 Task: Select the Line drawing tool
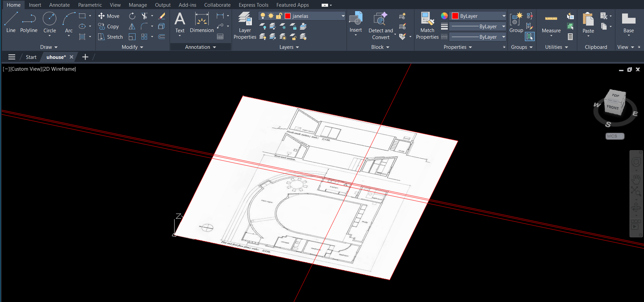pyautogui.click(x=11, y=22)
